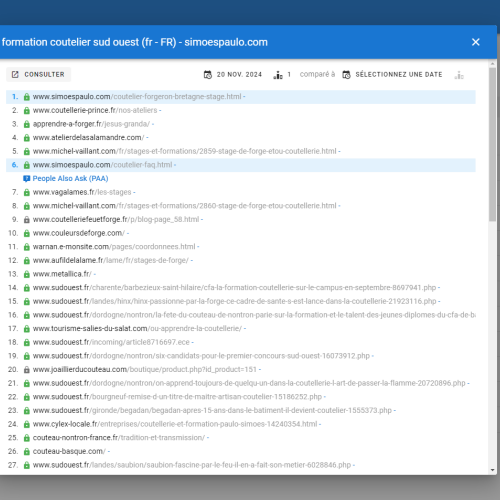500x500 pixels.
Task: Open sudouest.fr bourgneuf maitre-artisan-coutelier result
Action: [177, 397]
